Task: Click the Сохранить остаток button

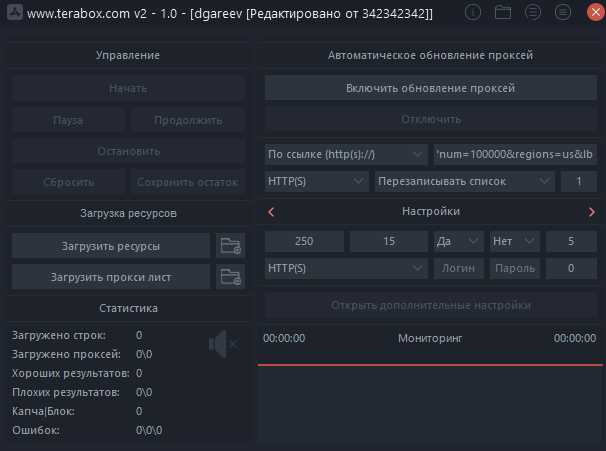Action: coord(188,182)
